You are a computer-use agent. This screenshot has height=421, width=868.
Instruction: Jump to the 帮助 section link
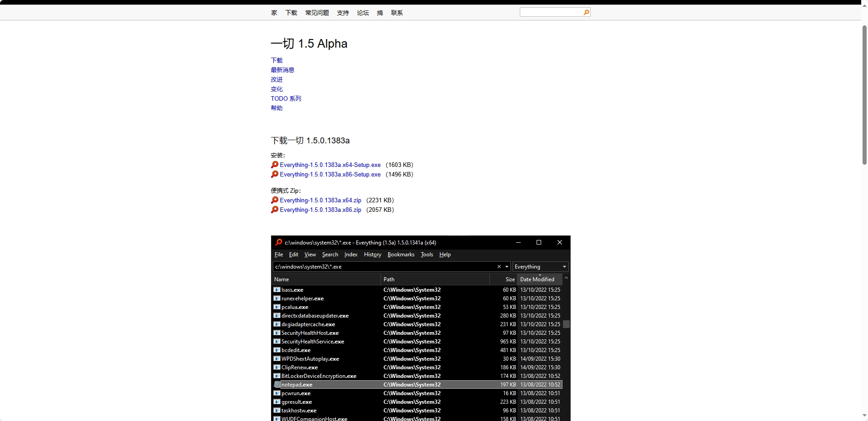(x=276, y=108)
